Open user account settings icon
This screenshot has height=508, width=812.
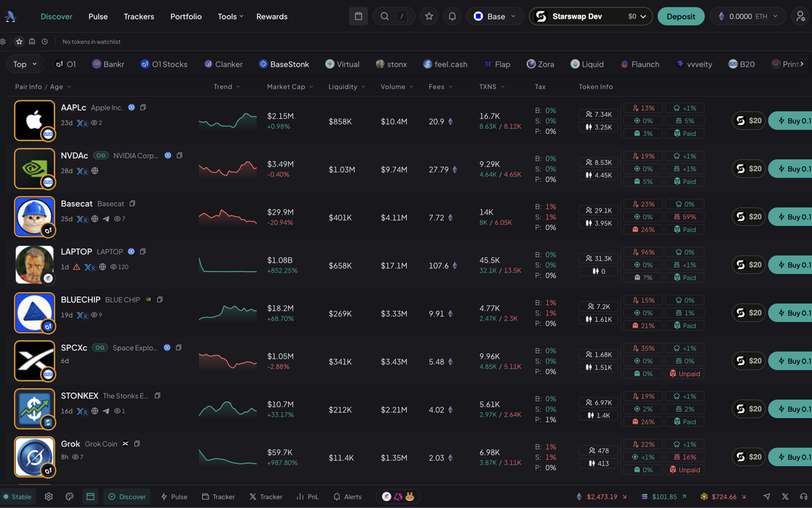pos(801,17)
